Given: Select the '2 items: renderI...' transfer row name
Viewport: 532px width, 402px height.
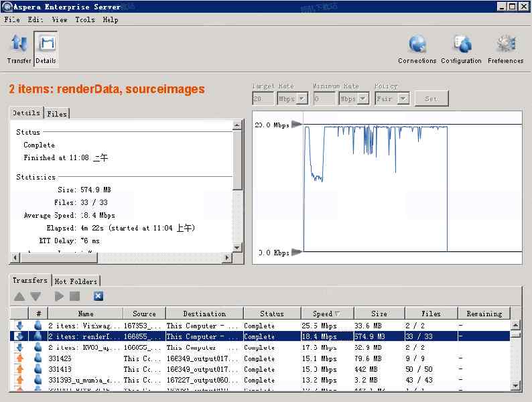Looking at the screenshot, I should click(84, 336).
